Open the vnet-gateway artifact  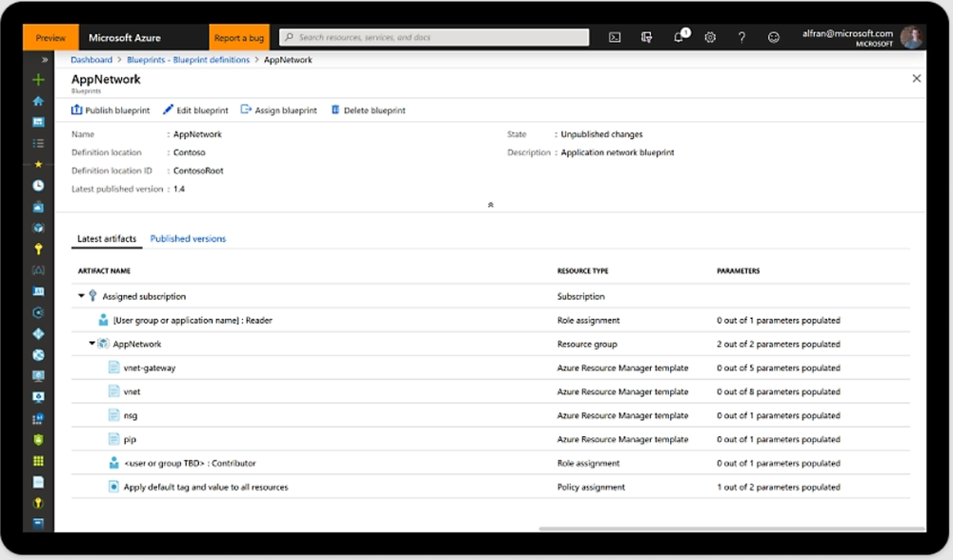(150, 368)
